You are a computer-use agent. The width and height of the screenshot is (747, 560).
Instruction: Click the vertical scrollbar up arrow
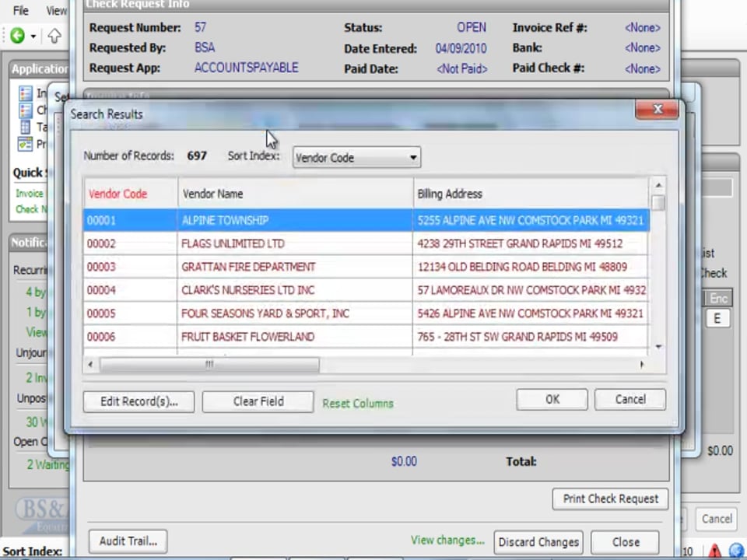click(658, 185)
